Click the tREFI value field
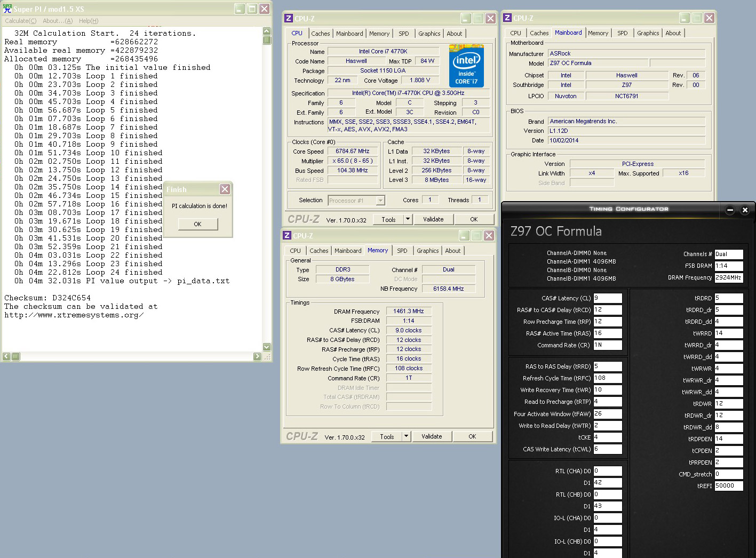This screenshot has width=756, height=558. pyautogui.click(x=728, y=486)
